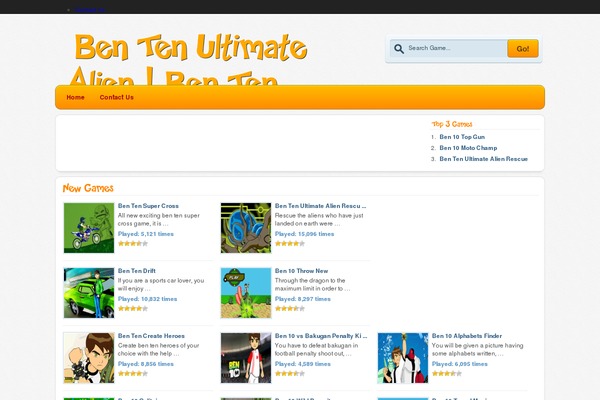Open Ben 10 vs Bakugan Penalty thumbnail
600x400 pixels.
(x=246, y=358)
